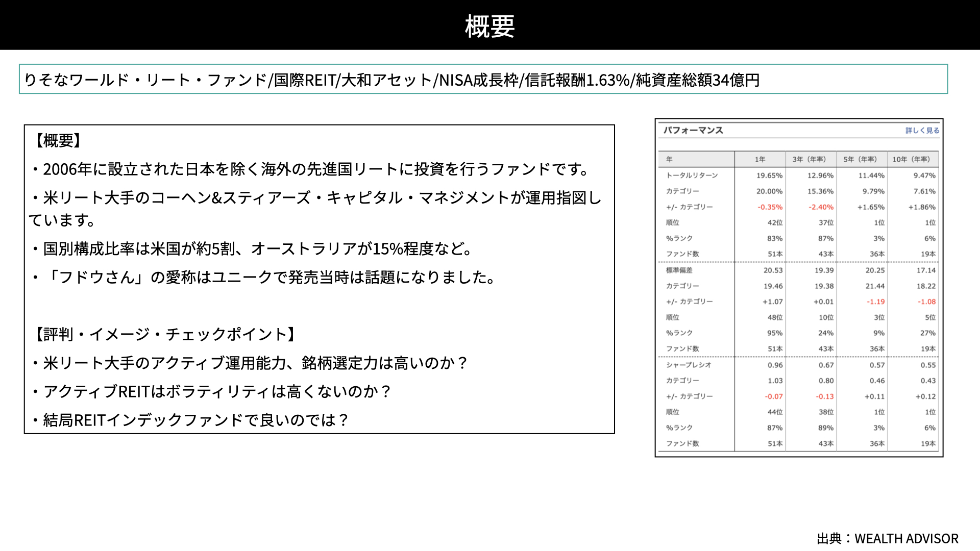Select the red -0.07 value
980x551 pixels.
pos(773,397)
